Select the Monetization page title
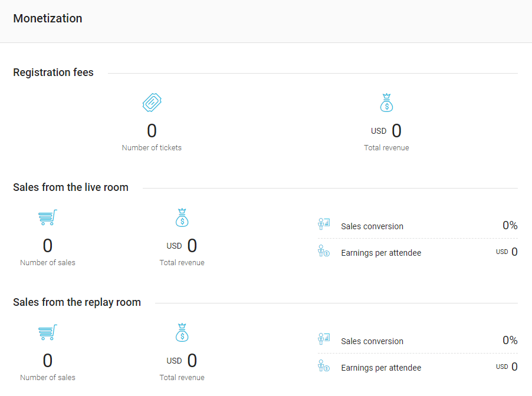Screen dimensions: 532x396 click(48, 18)
